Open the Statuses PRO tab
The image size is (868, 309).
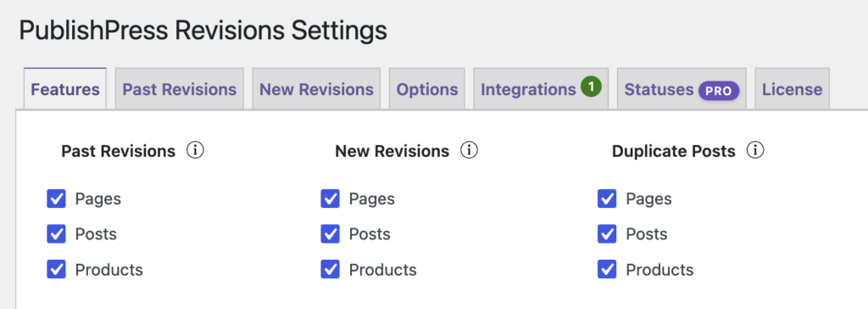682,89
